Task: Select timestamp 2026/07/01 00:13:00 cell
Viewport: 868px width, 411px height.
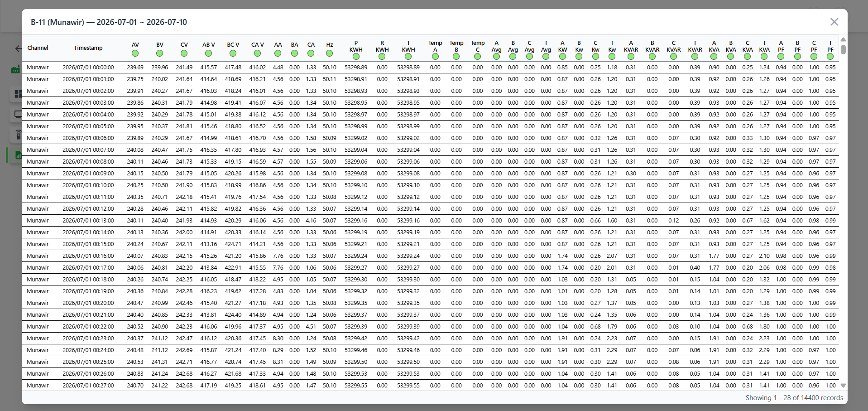Action: [88, 221]
